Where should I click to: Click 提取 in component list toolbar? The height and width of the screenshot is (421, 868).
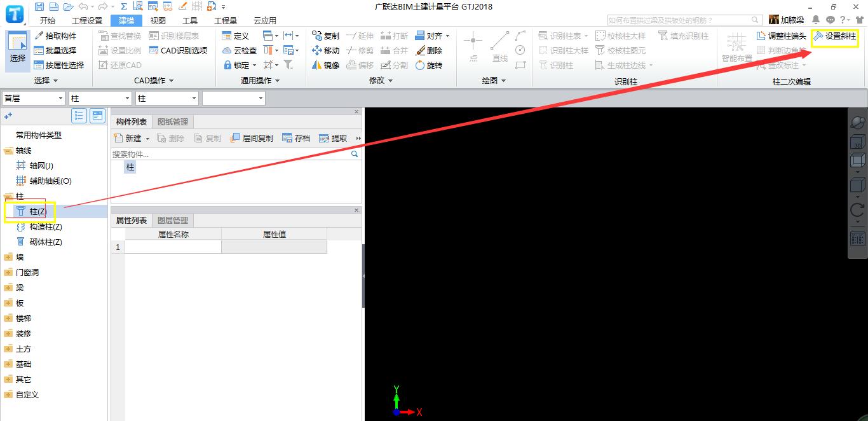tap(333, 138)
